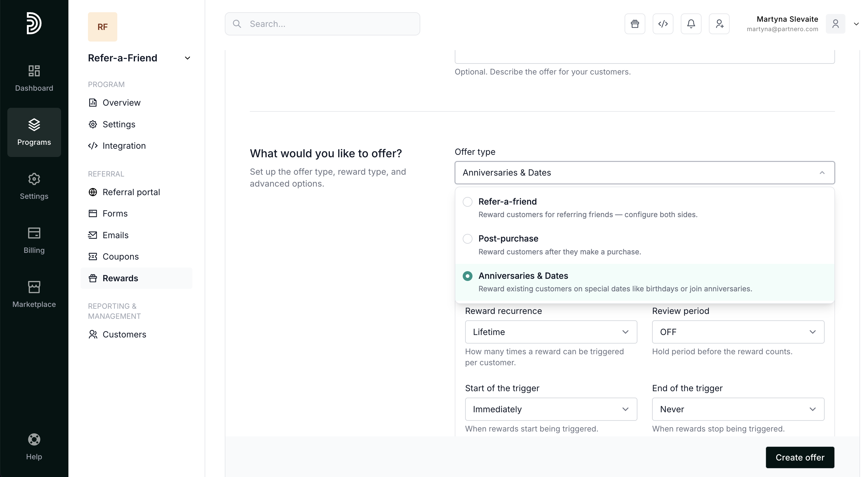Click the Create offer button
This screenshot has width=868, height=477.
point(800,457)
